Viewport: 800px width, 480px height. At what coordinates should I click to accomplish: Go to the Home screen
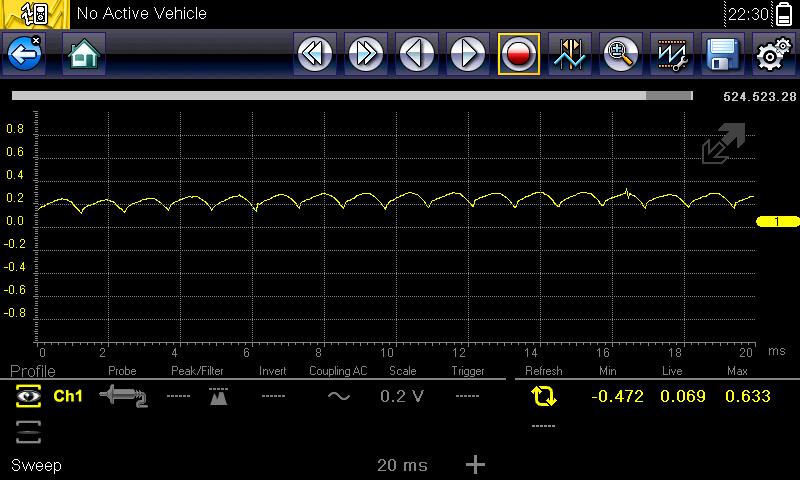point(84,54)
